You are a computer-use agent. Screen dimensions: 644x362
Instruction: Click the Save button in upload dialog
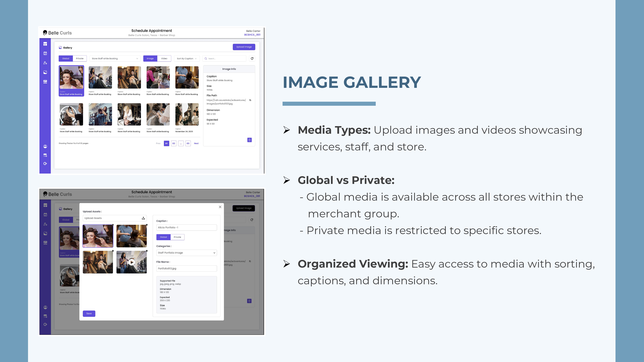pyautogui.click(x=89, y=314)
